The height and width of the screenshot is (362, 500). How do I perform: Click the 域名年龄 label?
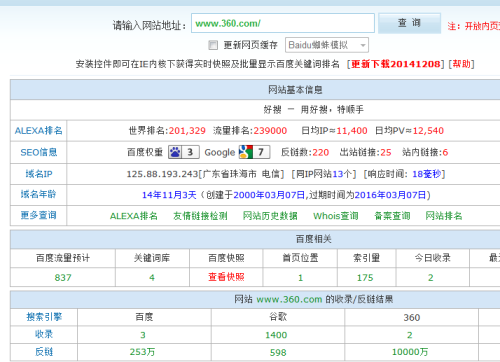click(x=38, y=194)
